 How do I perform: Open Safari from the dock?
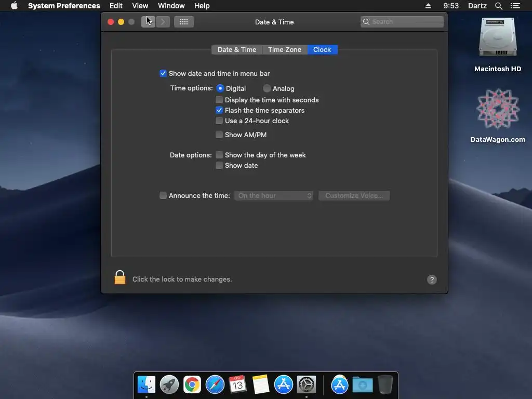pyautogui.click(x=215, y=384)
